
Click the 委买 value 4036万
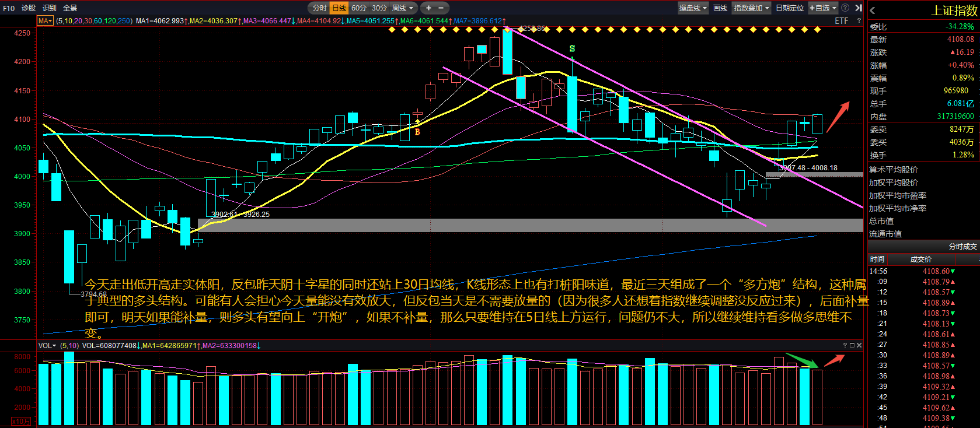tap(962, 142)
